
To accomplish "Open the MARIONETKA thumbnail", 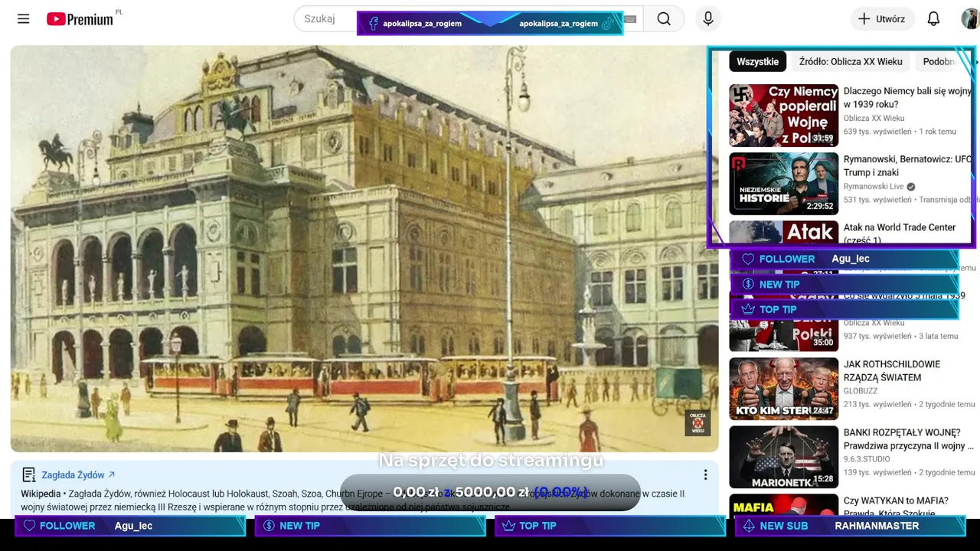I will coord(783,457).
